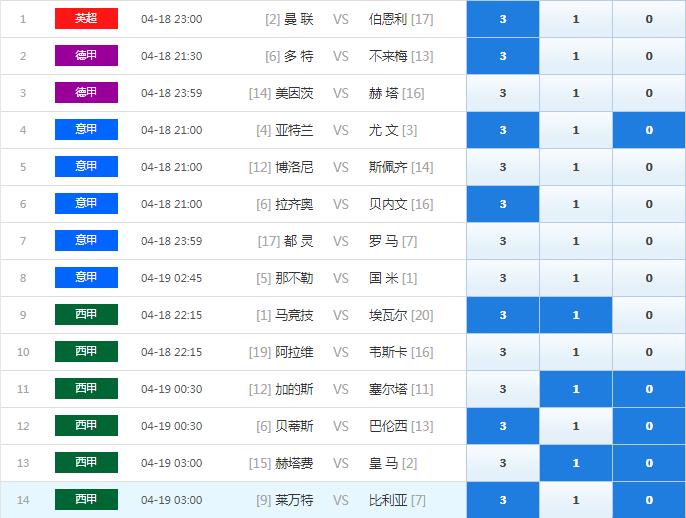Click the green 西甲 tag in row 14
Screen dimensions: 686x518
pyautogui.click(x=86, y=499)
